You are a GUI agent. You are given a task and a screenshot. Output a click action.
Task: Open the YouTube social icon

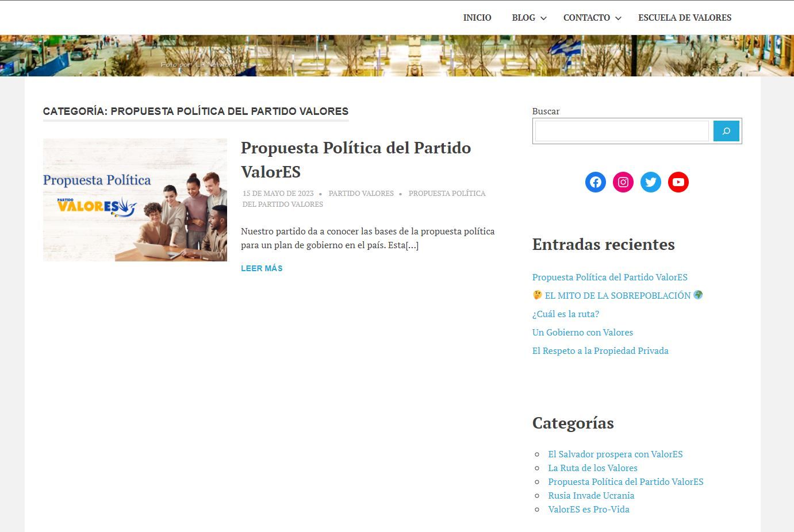tap(678, 182)
